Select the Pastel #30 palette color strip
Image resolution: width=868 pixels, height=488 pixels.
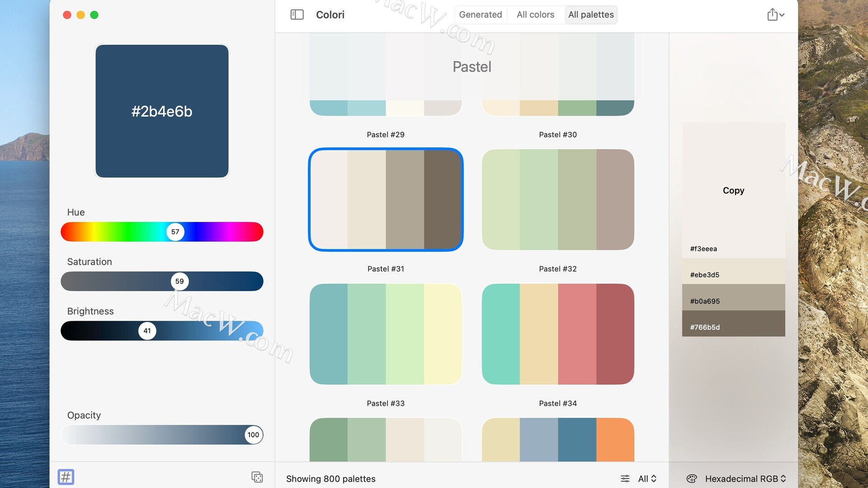558,108
